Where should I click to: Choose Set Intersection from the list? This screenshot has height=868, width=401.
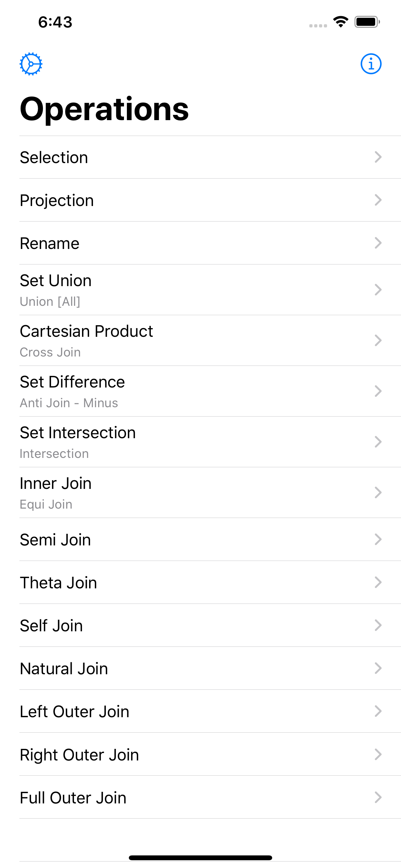200,442
